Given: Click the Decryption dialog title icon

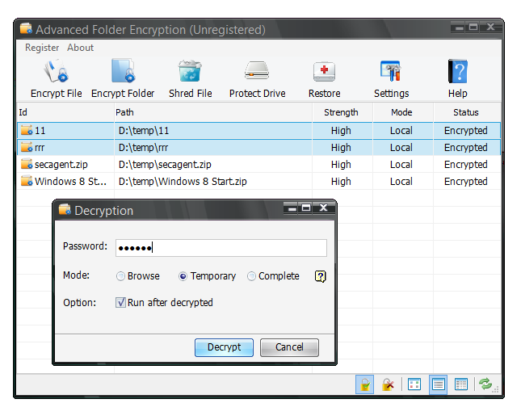Looking at the screenshot, I should pos(65,210).
